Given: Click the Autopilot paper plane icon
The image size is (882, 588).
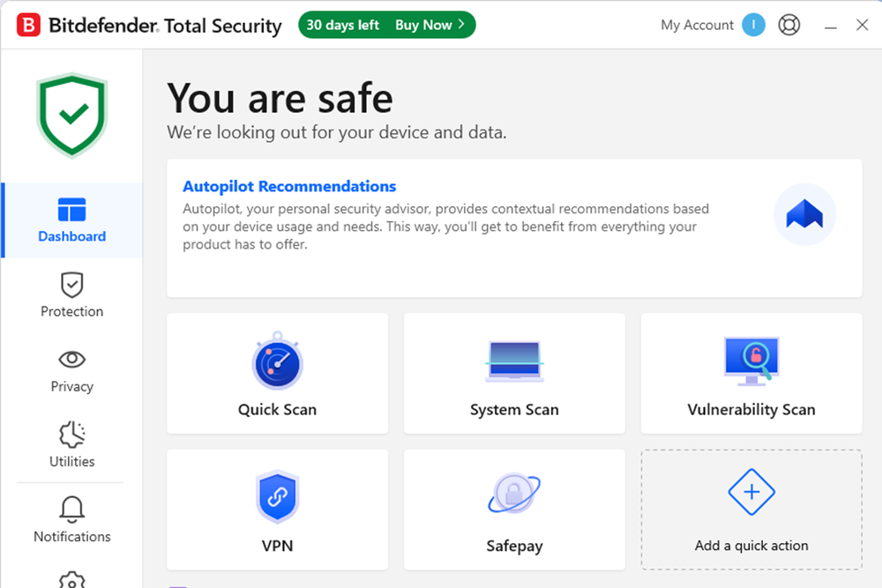Looking at the screenshot, I should tap(804, 213).
